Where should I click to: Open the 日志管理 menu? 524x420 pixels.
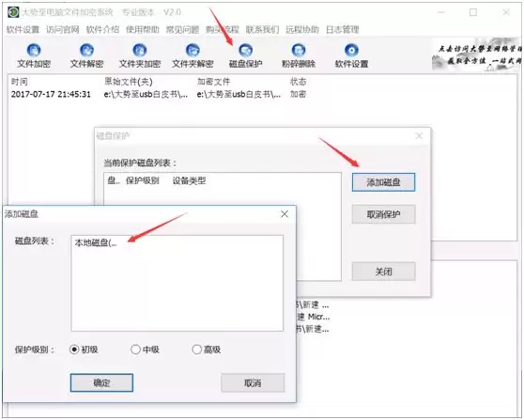(342, 30)
